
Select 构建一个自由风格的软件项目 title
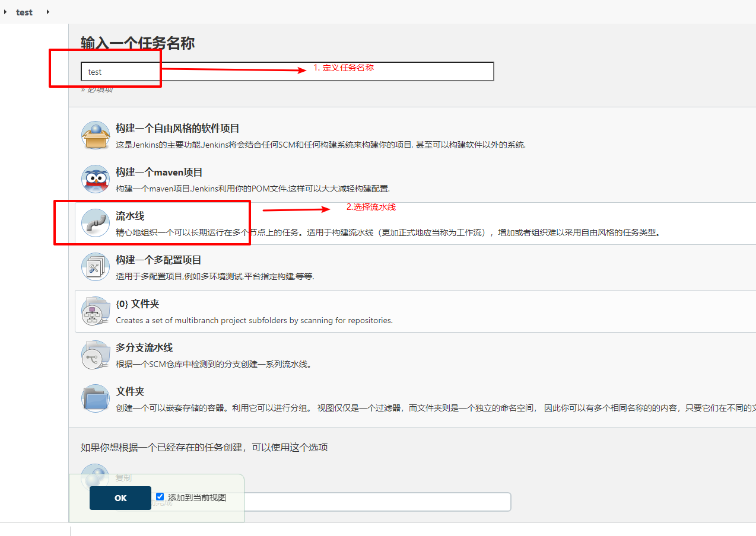pyautogui.click(x=177, y=128)
